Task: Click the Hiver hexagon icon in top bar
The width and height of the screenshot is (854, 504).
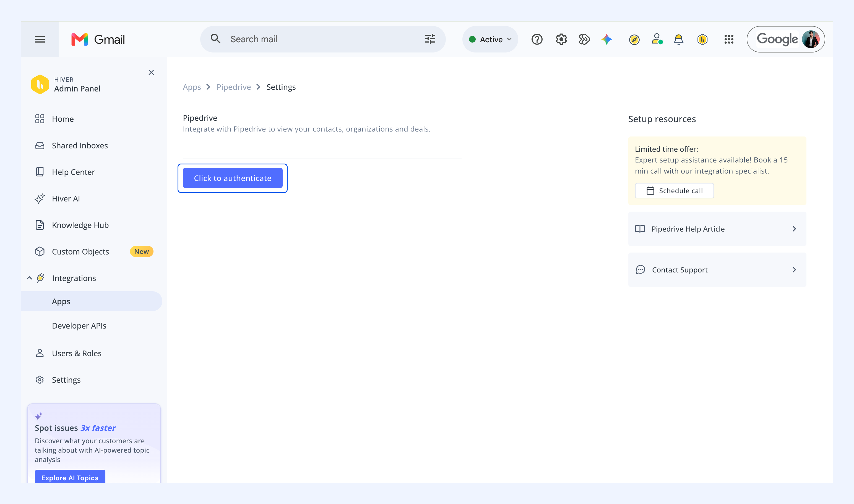Action: (702, 40)
